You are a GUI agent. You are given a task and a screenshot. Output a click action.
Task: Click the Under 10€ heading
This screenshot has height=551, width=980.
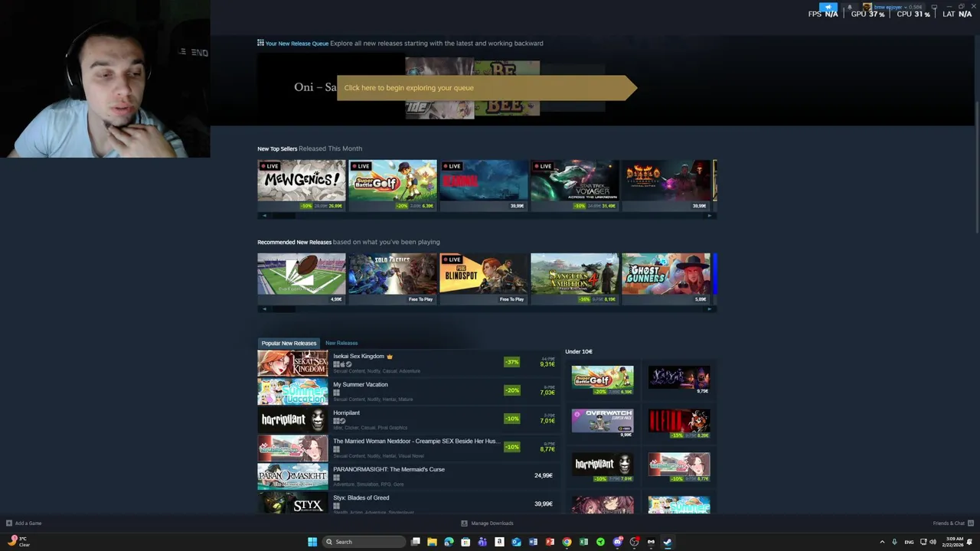pos(579,351)
